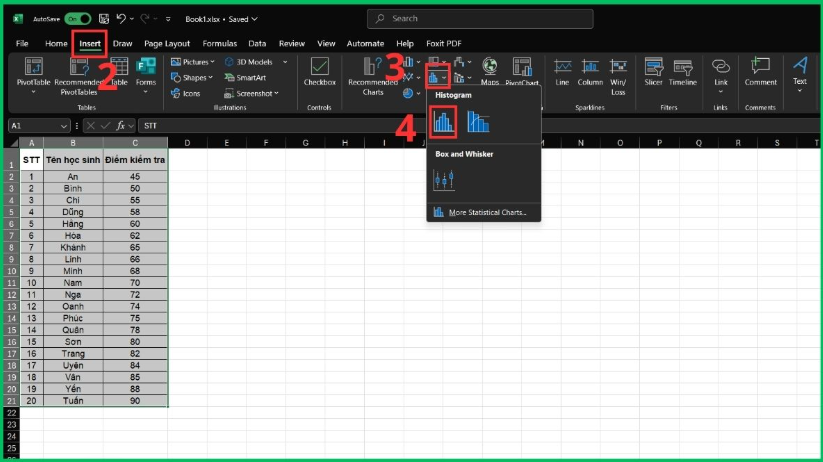
Task: Select column D header
Action: (x=187, y=143)
